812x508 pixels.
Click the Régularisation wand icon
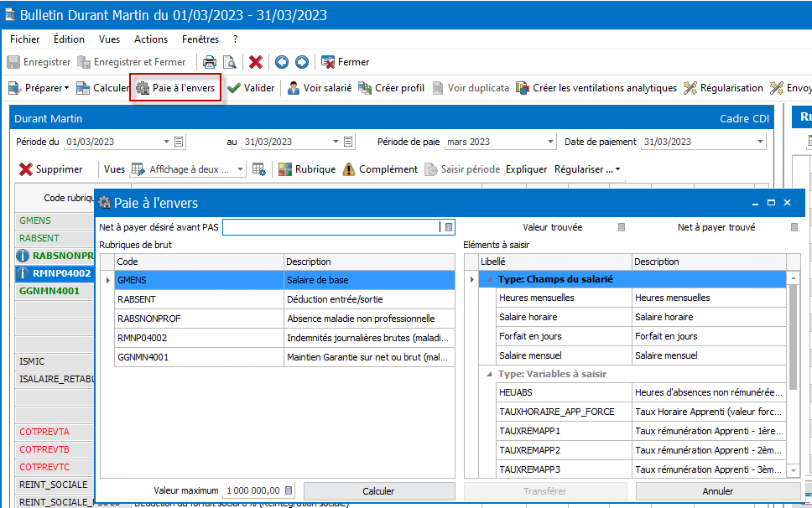point(690,88)
